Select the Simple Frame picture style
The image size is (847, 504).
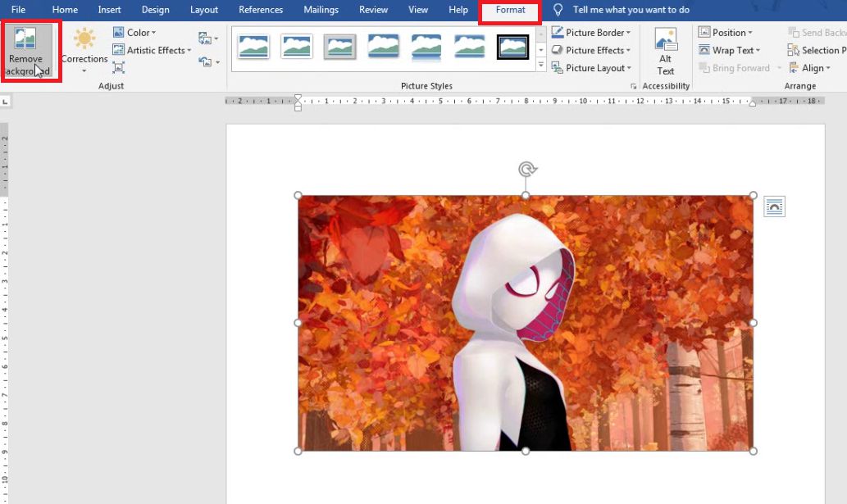[254, 48]
